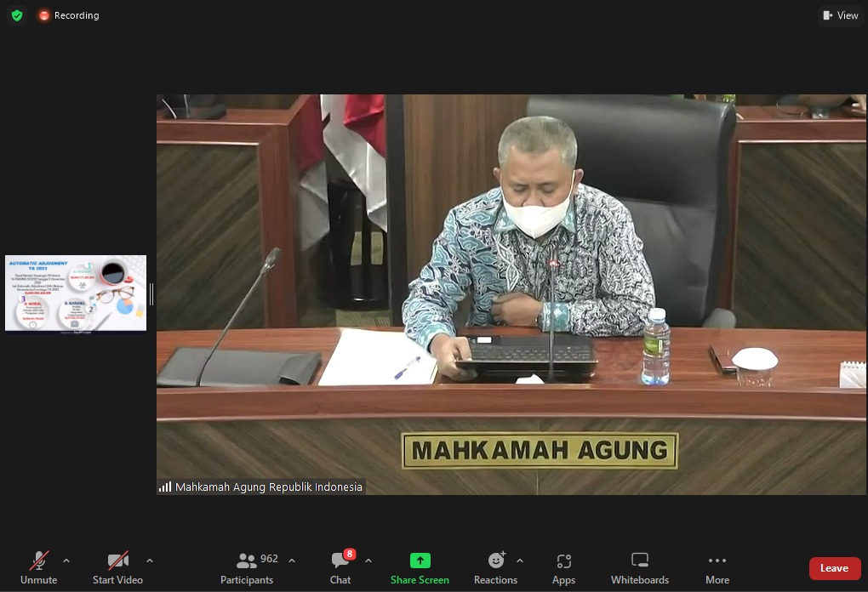Screen dimensions: 868x592
Task: Open the Chat panel
Action: coord(340,567)
